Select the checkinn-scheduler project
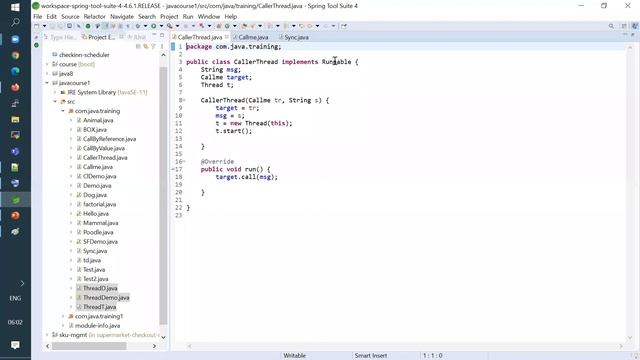 84,55
